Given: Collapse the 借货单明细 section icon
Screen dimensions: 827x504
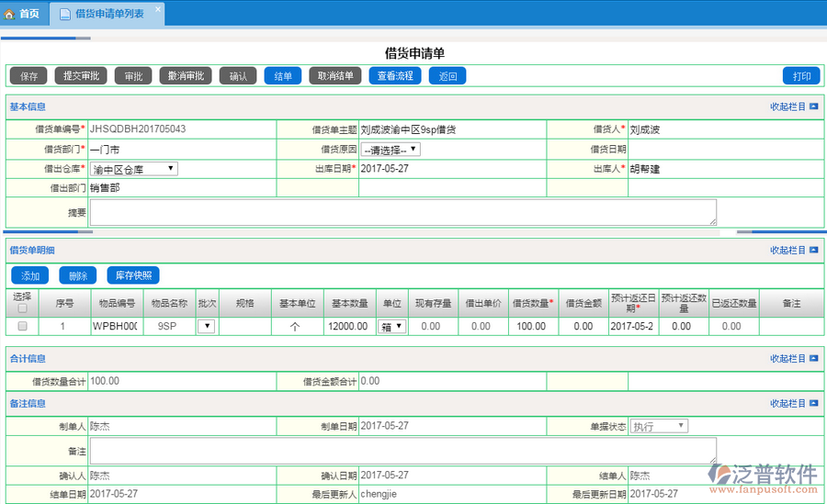Looking at the screenshot, I should coord(814,250).
